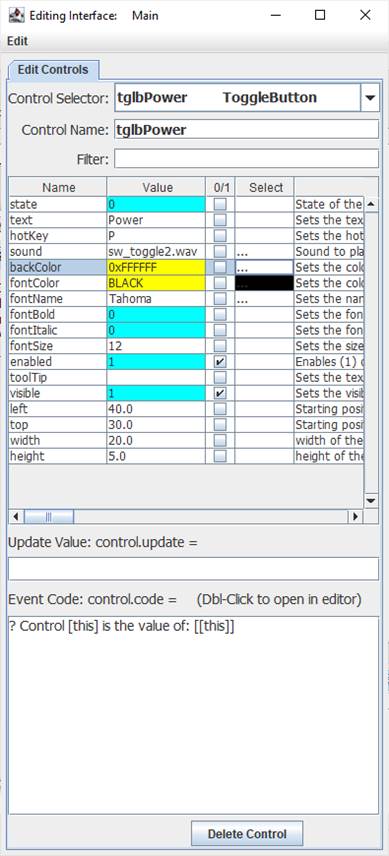Select the left value '40.0'
389x856 pixels.
pyautogui.click(x=156, y=409)
